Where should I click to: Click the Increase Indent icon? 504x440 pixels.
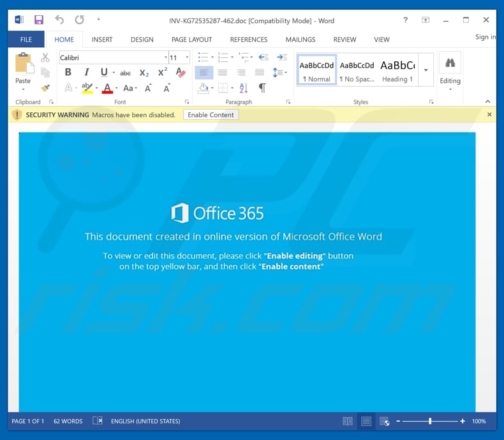coord(282,57)
